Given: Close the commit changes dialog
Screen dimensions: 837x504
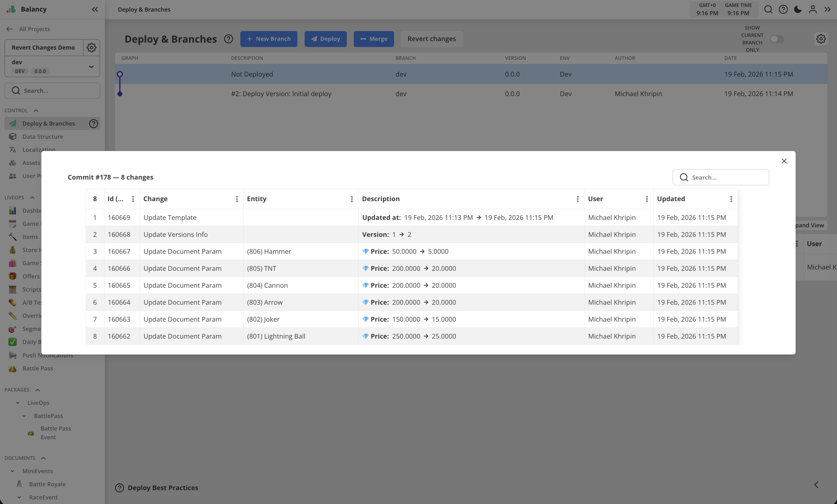Looking at the screenshot, I should point(784,161).
